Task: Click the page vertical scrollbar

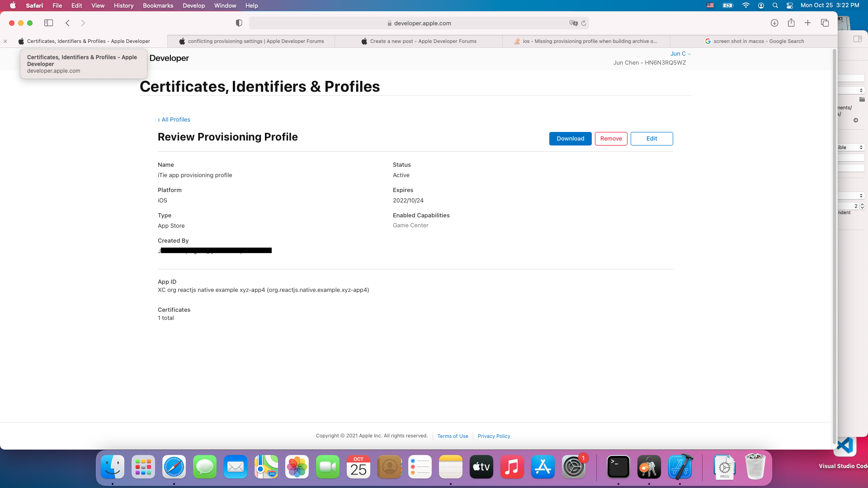Action: click(x=834, y=244)
